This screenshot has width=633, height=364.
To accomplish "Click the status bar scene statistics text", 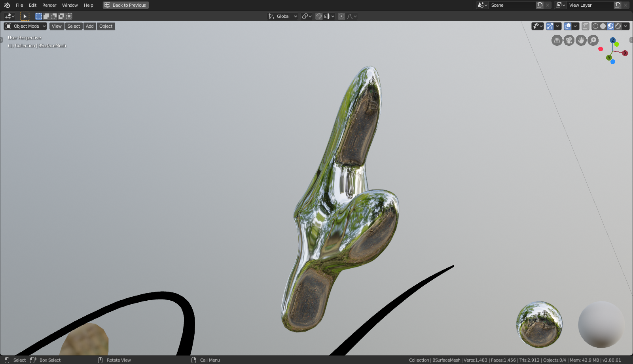I will pyautogui.click(x=515, y=360).
